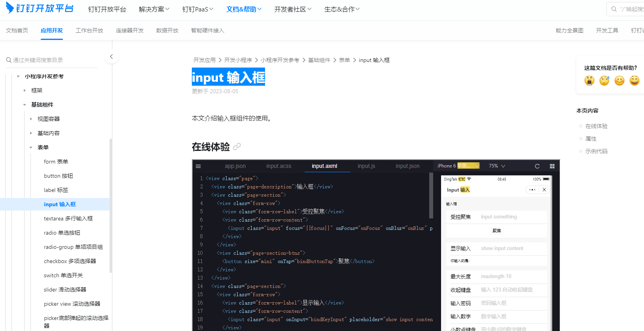Image resolution: width=644 pixels, height=331 pixels.
Task: Click the 聚焦 button in simulator
Action: [x=497, y=231]
